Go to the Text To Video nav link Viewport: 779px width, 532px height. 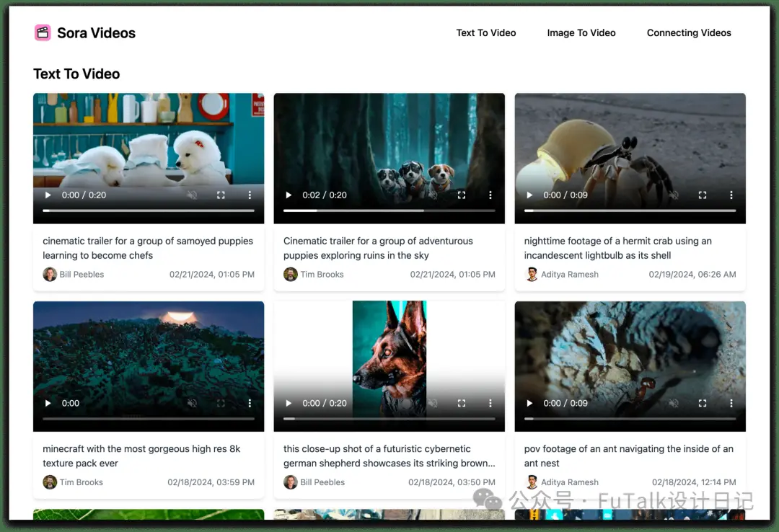(x=486, y=32)
